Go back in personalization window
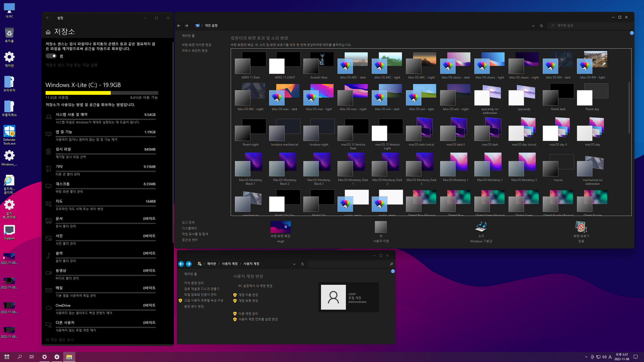This screenshot has height=362, width=644. (x=179, y=26)
